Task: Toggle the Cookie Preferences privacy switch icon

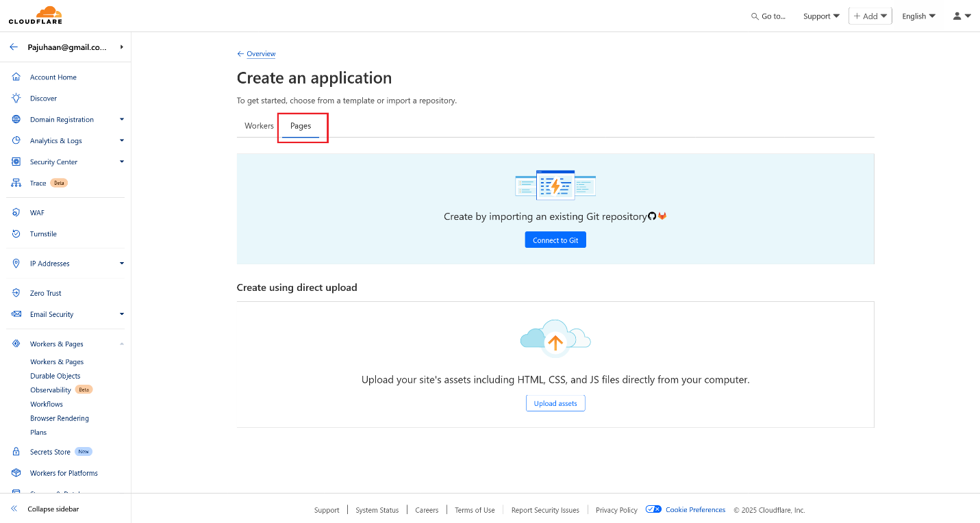Action: click(653, 509)
